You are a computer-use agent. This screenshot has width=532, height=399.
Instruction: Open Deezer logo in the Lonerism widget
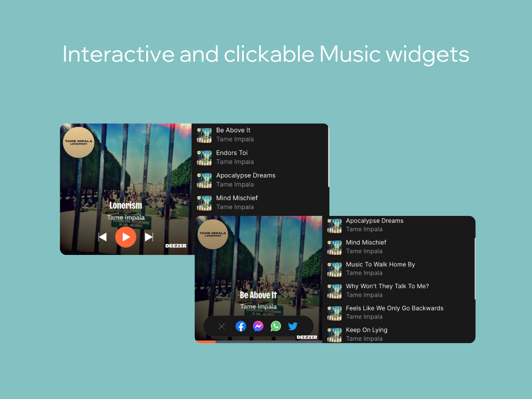click(176, 246)
